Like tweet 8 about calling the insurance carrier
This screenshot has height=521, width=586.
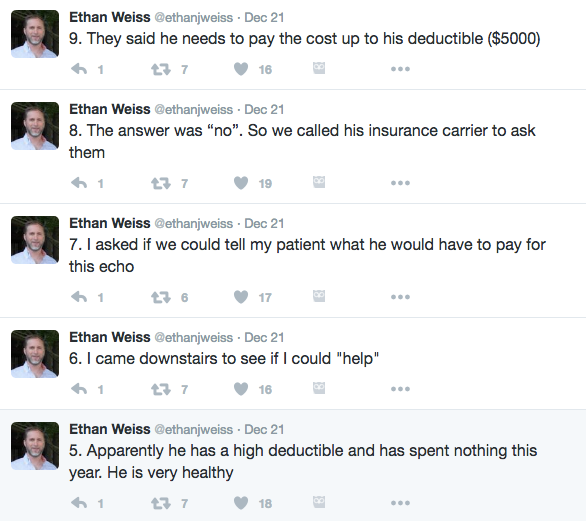[x=241, y=183]
